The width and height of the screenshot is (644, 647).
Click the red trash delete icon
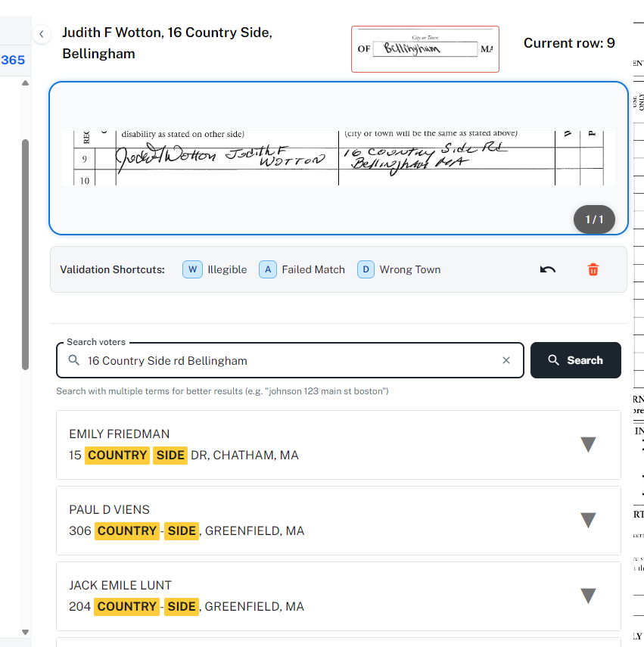coord(593,269)
